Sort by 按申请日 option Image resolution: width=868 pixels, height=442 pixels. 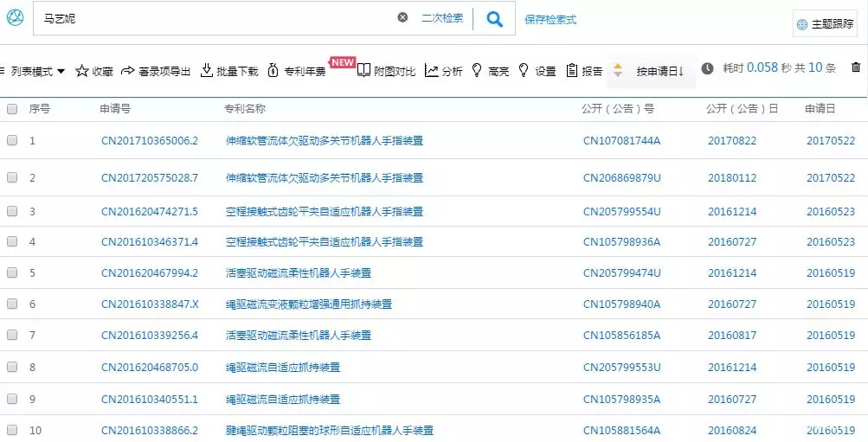coord(659,72)
